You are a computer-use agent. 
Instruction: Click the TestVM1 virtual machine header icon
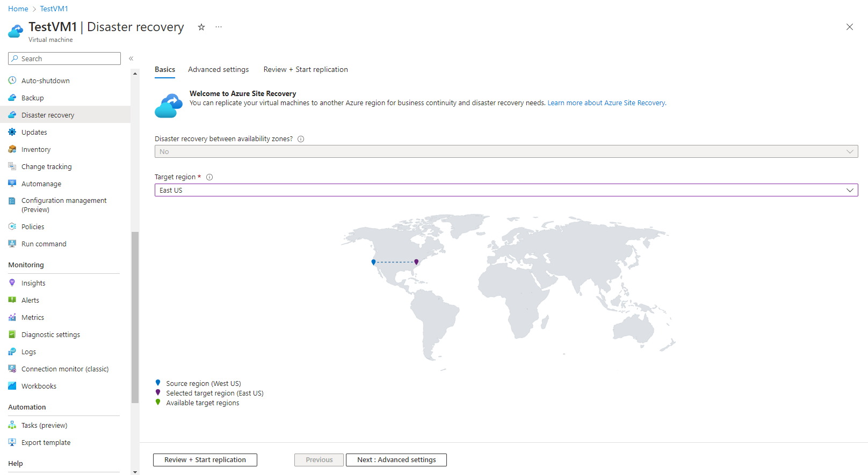coord(16,31)
